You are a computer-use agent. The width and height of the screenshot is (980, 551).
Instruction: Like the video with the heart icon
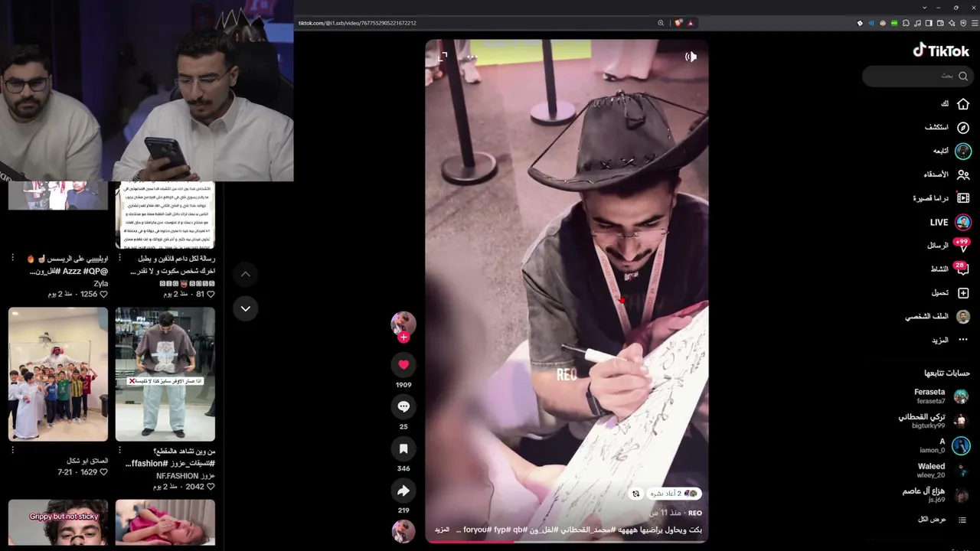click(x=403, y=364)
